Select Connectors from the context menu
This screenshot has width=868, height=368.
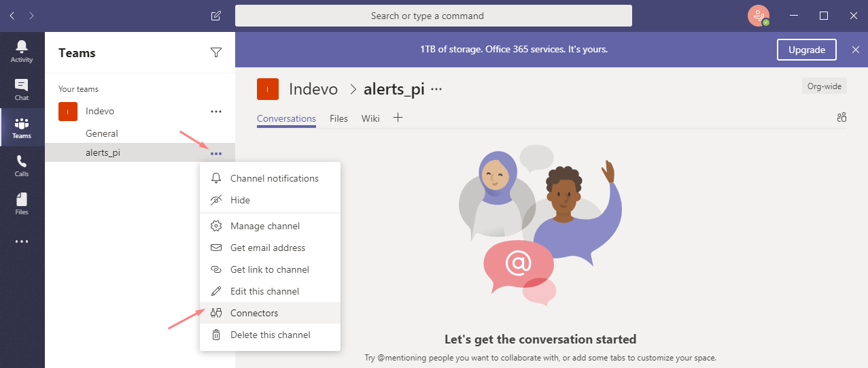[x=254, y=313]
